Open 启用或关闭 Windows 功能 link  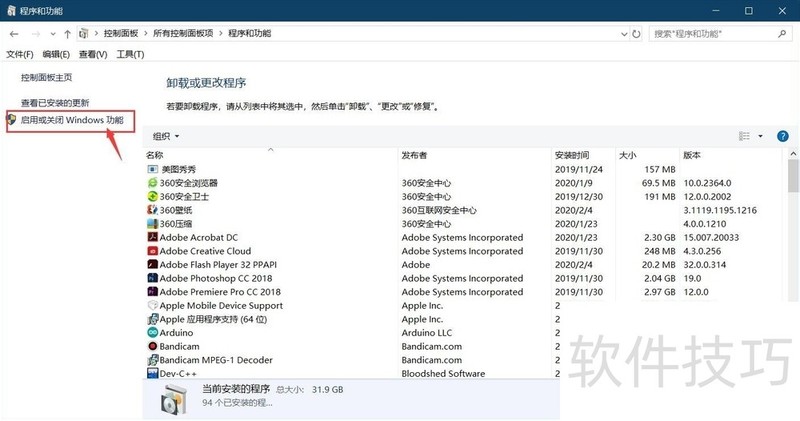tap(72, 120)
